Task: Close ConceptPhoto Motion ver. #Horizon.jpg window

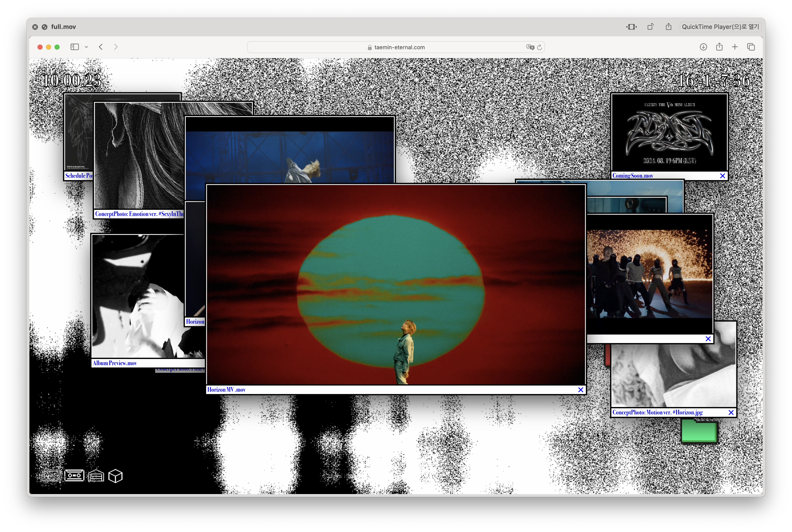Action: point(731,413)
